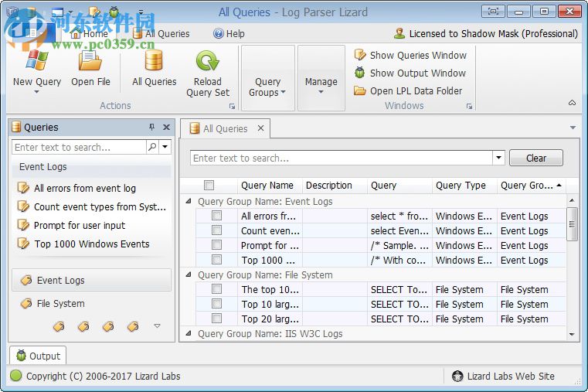Check the 'The top 10...' row checkbox
The image size is (588, 392).
click(217, 289)
